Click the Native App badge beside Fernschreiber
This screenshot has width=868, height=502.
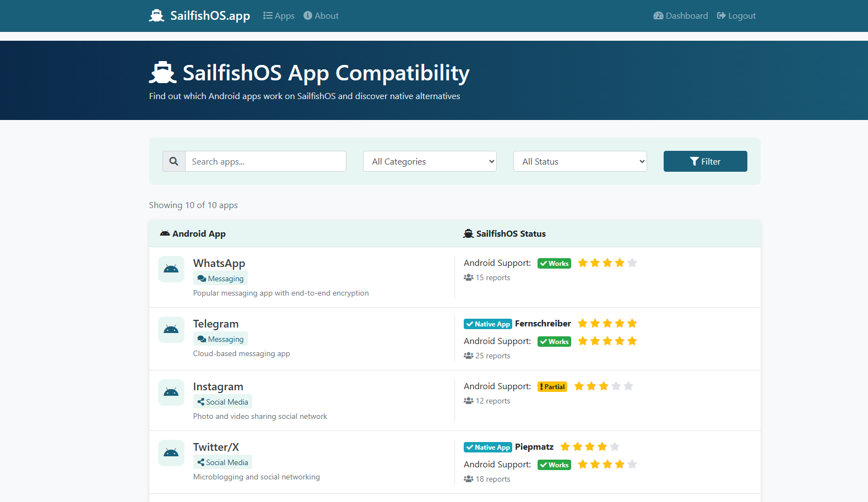tap(487, 324)
